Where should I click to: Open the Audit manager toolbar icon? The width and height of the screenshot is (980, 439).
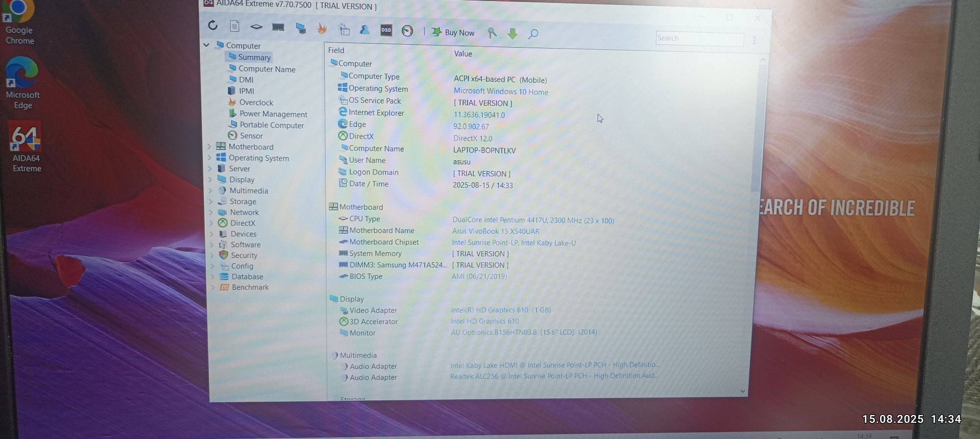[344, 30]
